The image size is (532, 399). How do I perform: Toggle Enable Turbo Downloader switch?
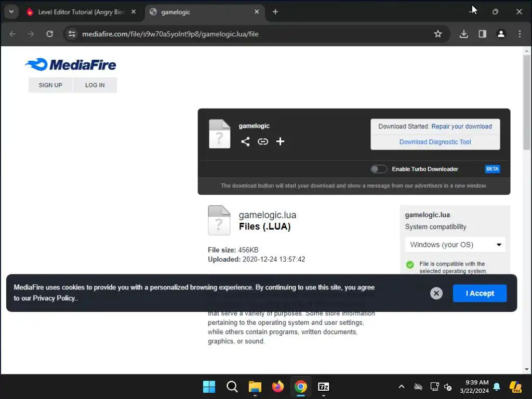coord(378,169)
